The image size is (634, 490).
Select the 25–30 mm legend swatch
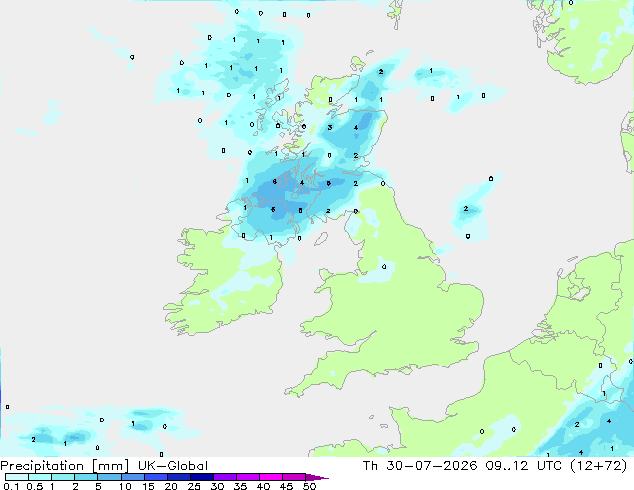201,477
